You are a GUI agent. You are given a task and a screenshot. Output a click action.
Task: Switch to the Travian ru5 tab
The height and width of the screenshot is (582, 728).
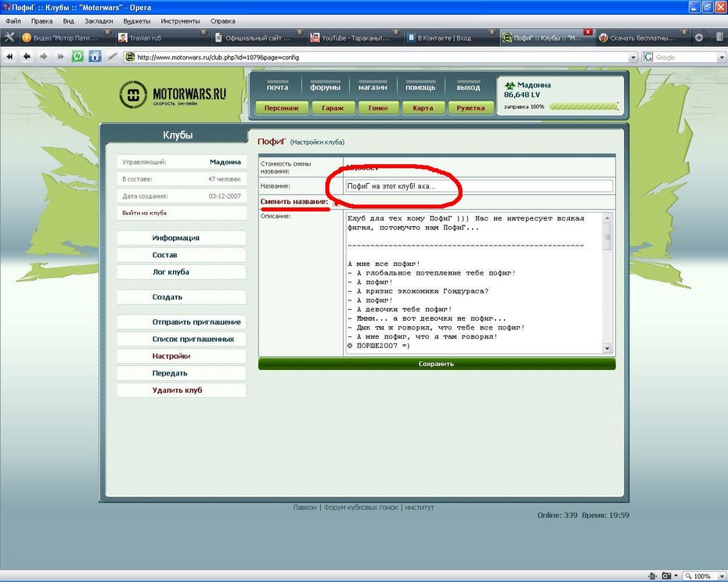(160, 37)
